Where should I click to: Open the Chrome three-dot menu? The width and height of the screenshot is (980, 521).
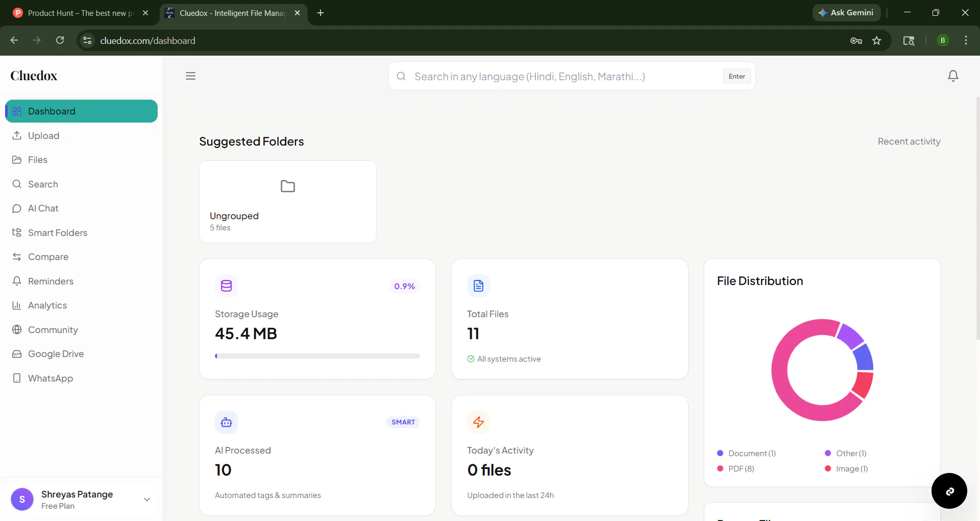click(x=966, y=40)
